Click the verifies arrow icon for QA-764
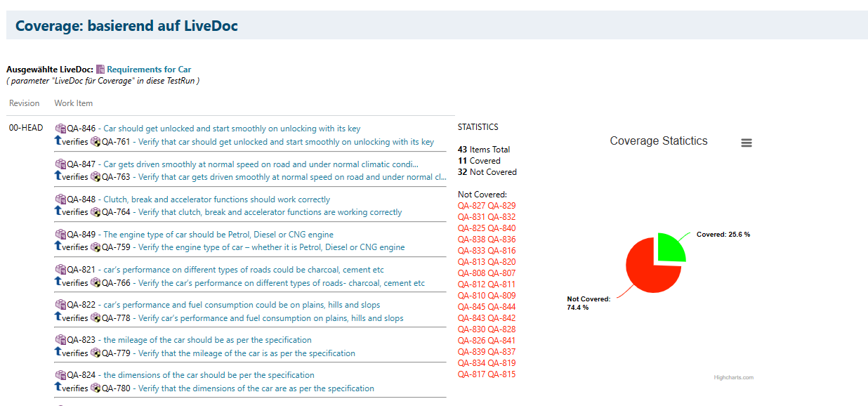 [58, 211]
